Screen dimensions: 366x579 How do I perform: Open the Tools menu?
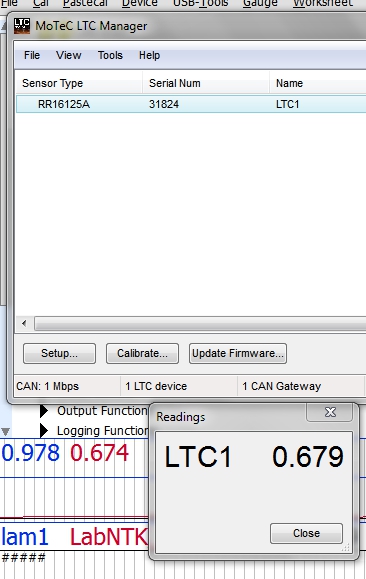tap(110, 55)
